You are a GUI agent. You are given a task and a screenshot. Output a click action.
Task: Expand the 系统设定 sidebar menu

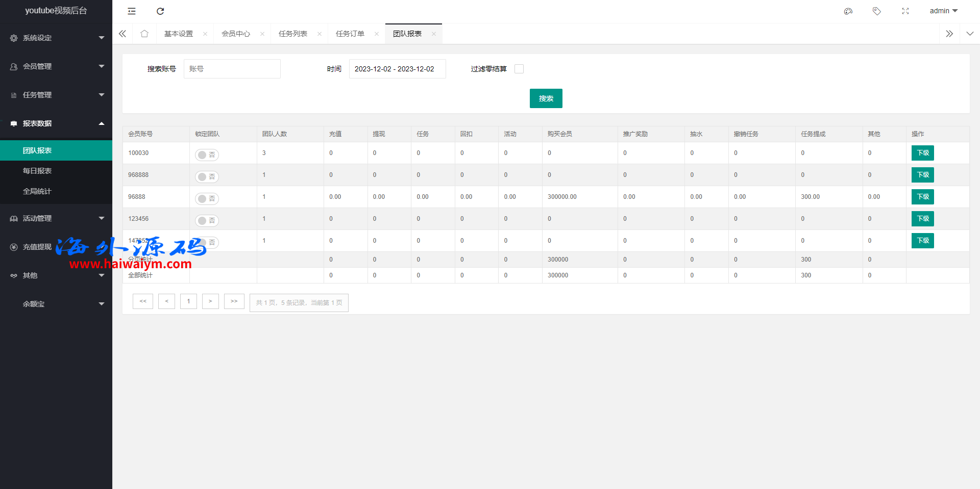(x=56, y=38)
